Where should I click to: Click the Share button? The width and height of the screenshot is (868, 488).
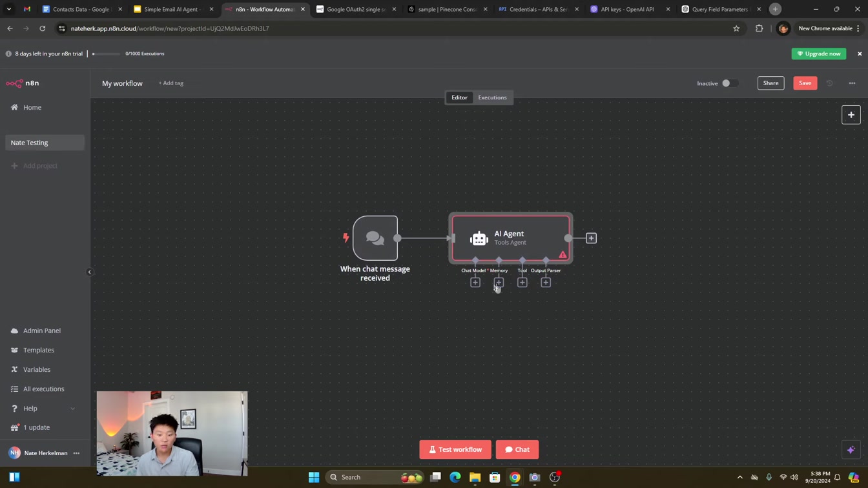pos(770,83)
